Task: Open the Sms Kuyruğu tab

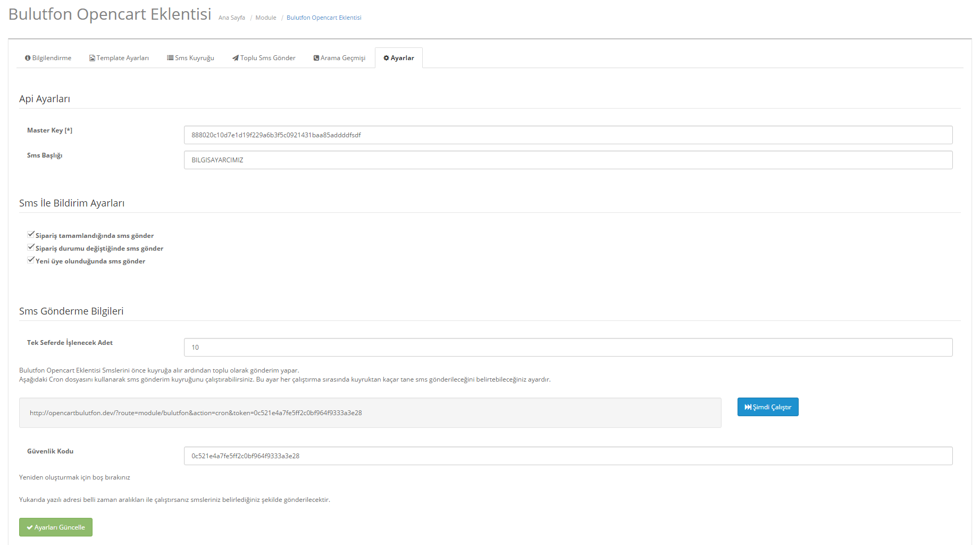Action: point(190,58)
